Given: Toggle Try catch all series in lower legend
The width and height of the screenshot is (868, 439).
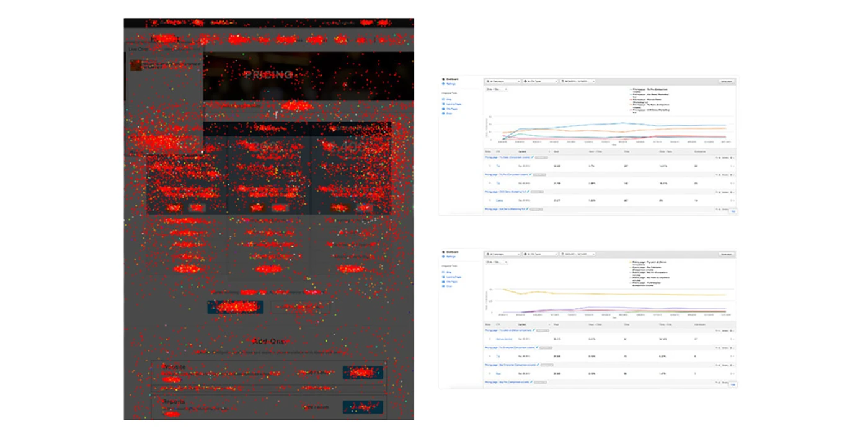Looking at the screenshot, I should [x=649, y=263].
